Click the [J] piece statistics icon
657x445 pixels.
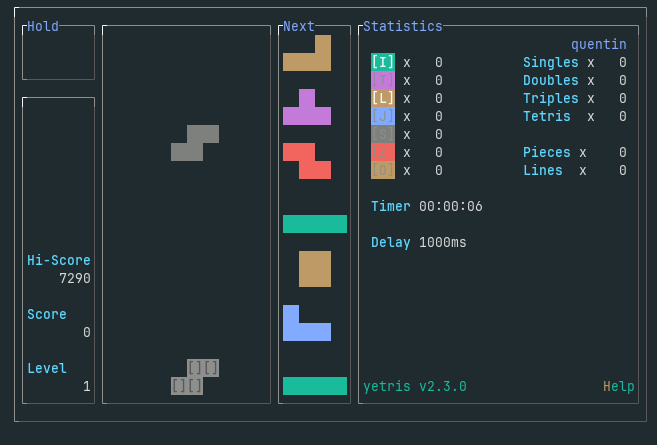pos(383,116)
